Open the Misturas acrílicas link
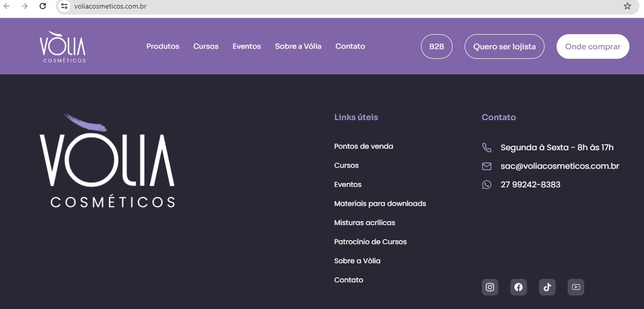 point(365,223)
